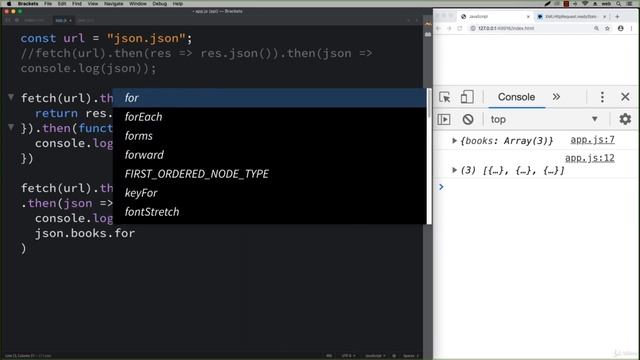The height and width of the screenshot is (360, 640).
Task: Select the 'fontStretch' autocomplete suggestion
Action: (x=269, y=212)
